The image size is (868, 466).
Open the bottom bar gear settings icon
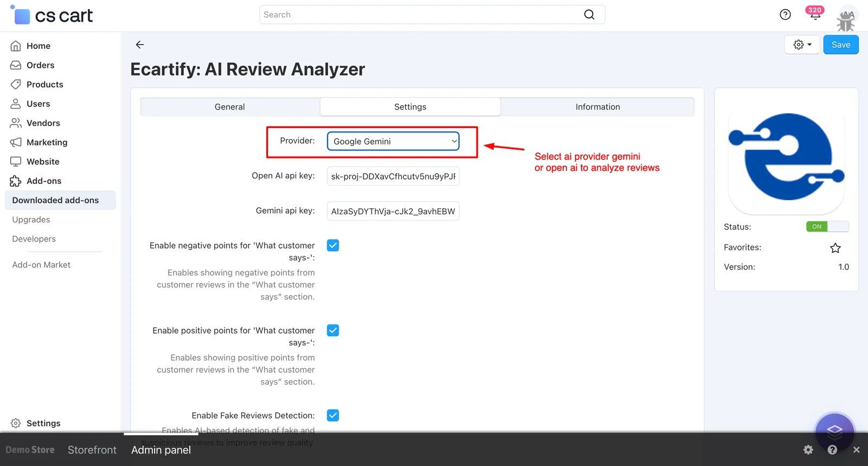coord(808,450)
